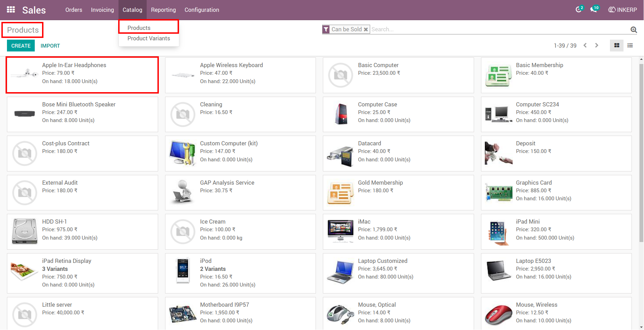This screenshot has height=330, width=644.
Task: Click the Computer Case product image
Action: 341,114
